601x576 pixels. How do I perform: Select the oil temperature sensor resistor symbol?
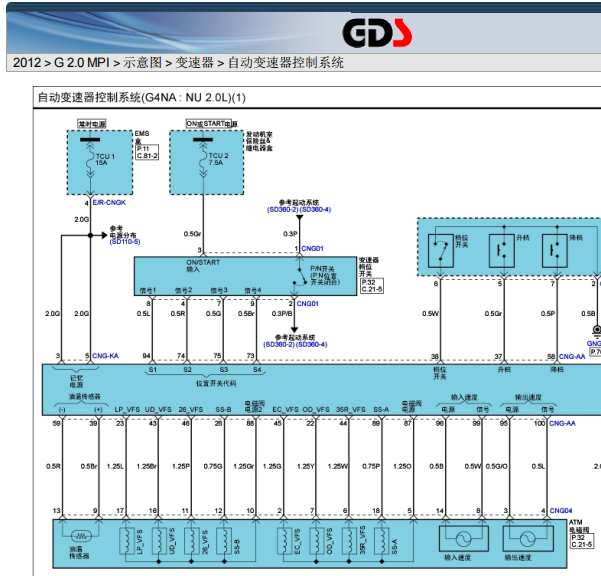(x=81, y=536)
